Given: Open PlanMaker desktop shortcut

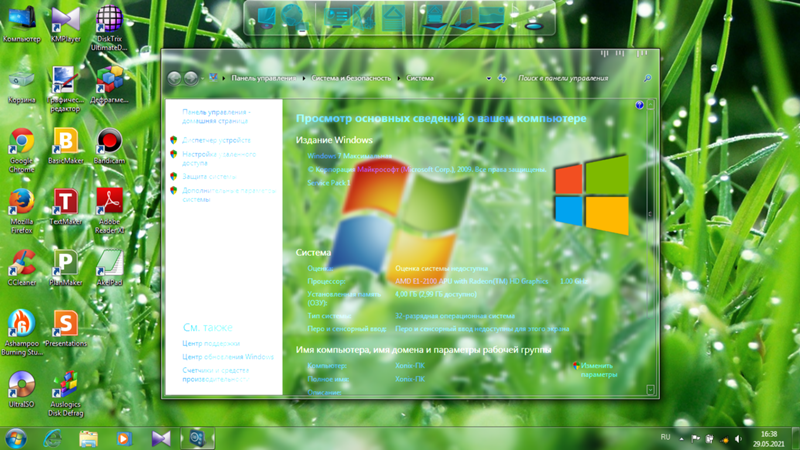Looking at the screenshot, I should click(x=65, y=267).
